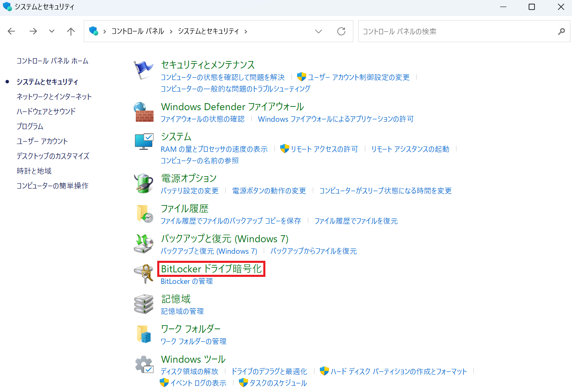Open ハード ディスク パーティションの作成とフォーマット link
The height and width of the screenshot is (392, 572).
tap(399, 371)
